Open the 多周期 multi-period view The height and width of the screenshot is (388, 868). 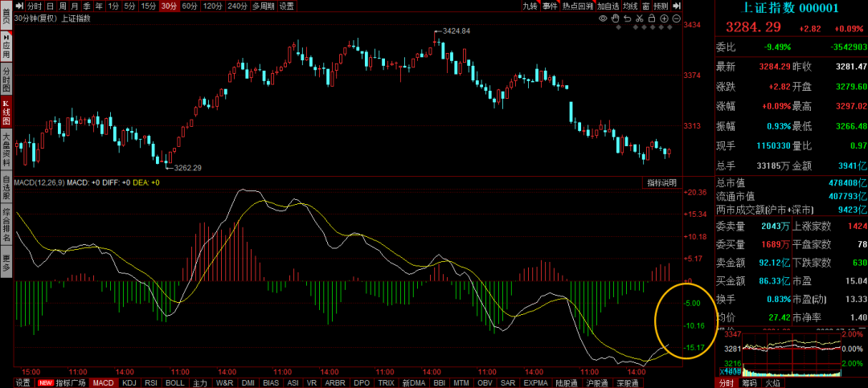[x=262, y=6]
